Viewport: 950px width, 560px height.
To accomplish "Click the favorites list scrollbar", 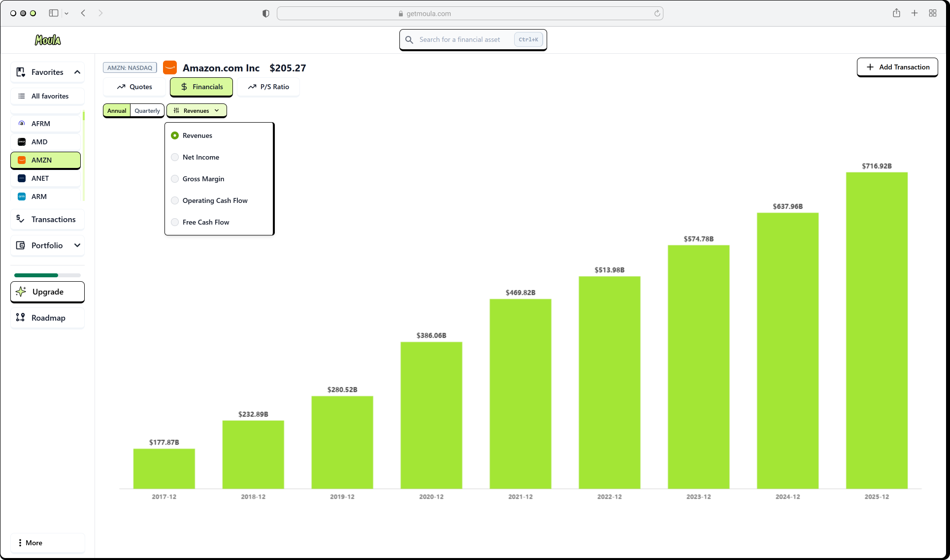I will pos(84,156).
